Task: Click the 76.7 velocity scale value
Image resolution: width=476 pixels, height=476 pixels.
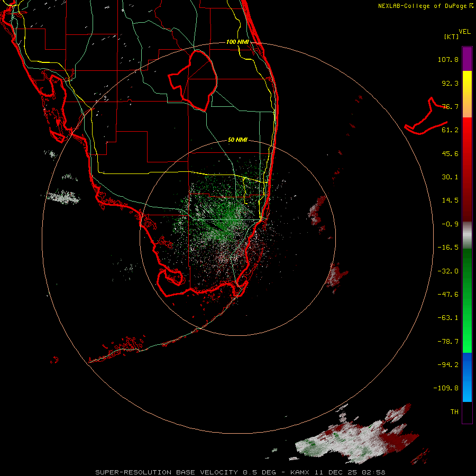Action: 450,106
